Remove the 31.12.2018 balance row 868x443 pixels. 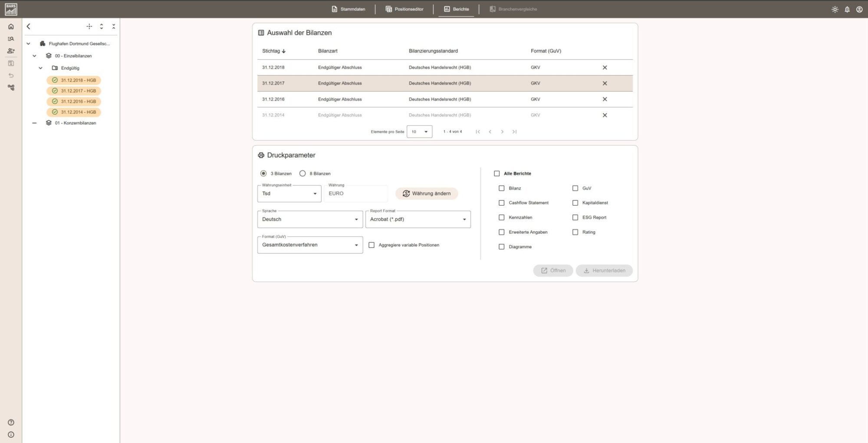point(605,67)
